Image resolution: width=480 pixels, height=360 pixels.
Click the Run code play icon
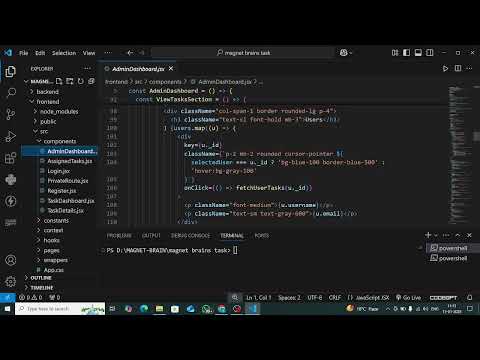tap(445, 69)
